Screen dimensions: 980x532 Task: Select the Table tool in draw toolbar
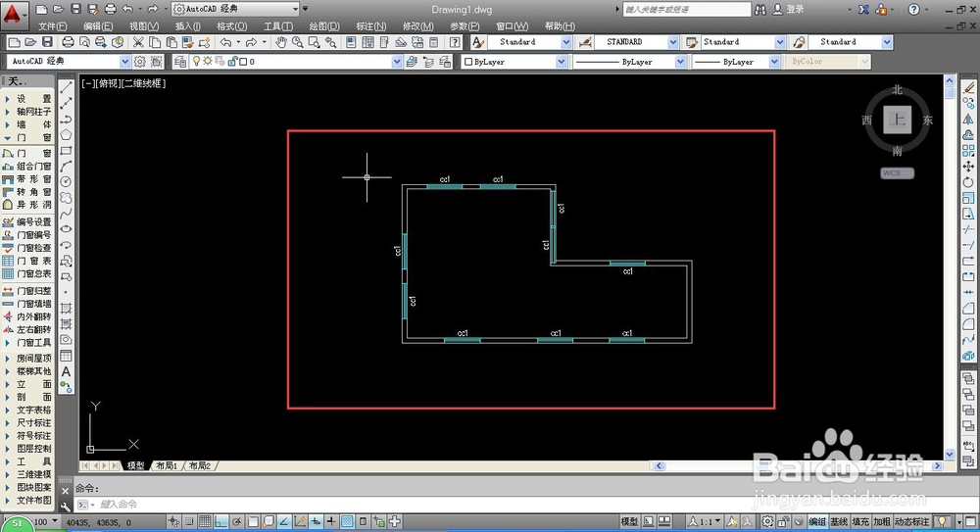(x=66, y=356)
